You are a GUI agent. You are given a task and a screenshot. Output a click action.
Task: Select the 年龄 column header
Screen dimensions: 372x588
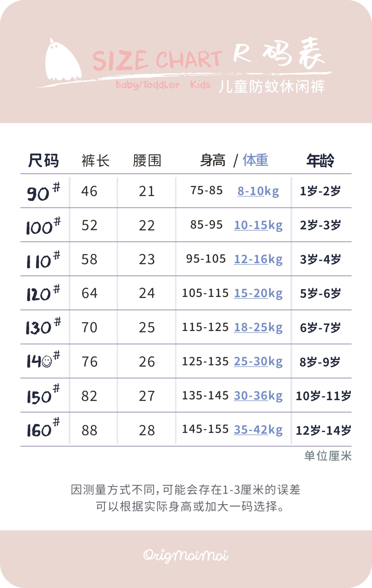(x=320, y=160)
